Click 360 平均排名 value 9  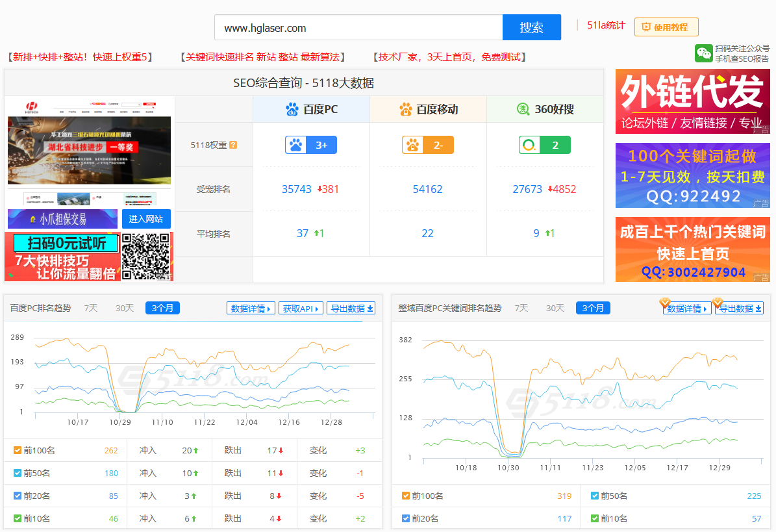click(536, 234)
